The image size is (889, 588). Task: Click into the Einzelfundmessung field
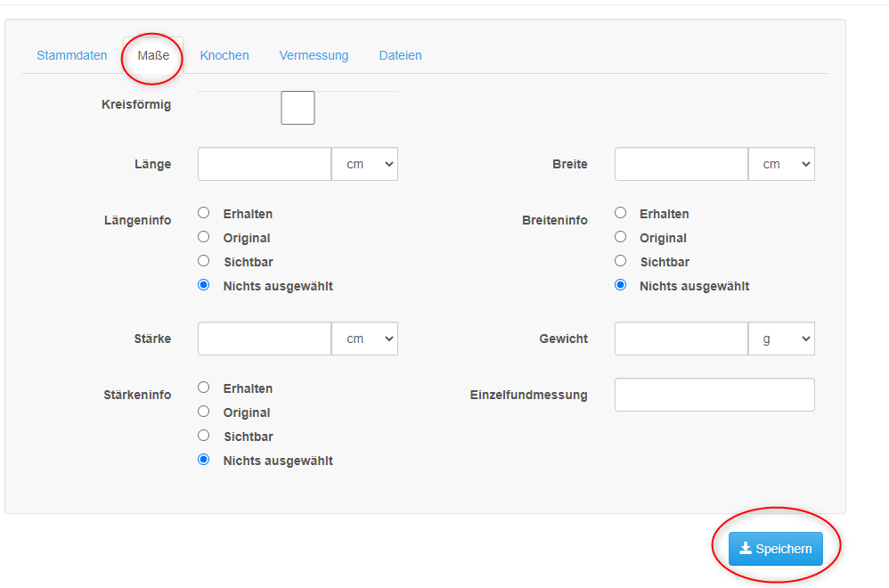pyautogui.click(x=714, y=395)
